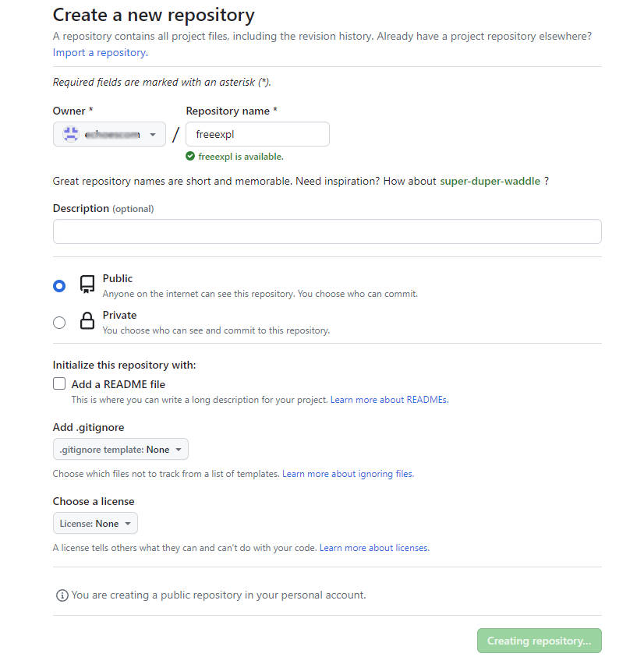Click the info icon near the personal account notice
The image size is (644, 657).
point(62,595)
